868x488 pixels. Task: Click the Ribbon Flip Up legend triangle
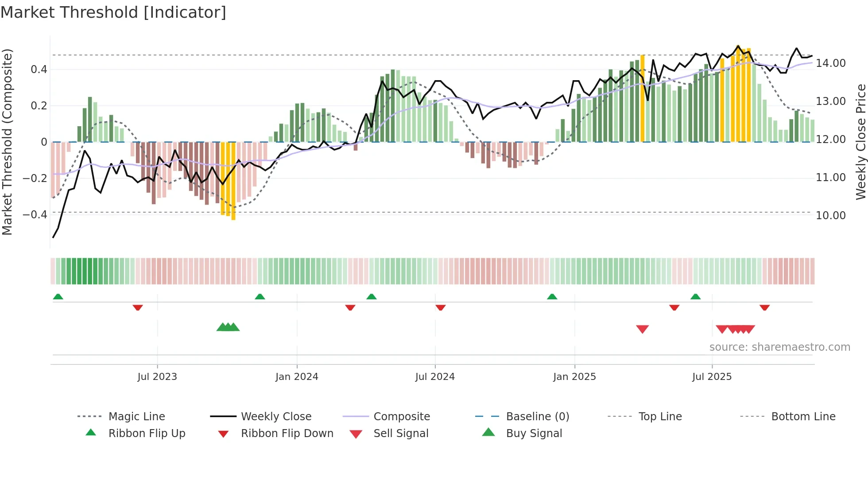pos(91,433)
